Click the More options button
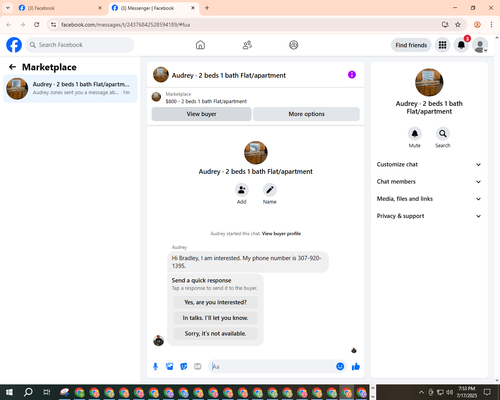 306,114
